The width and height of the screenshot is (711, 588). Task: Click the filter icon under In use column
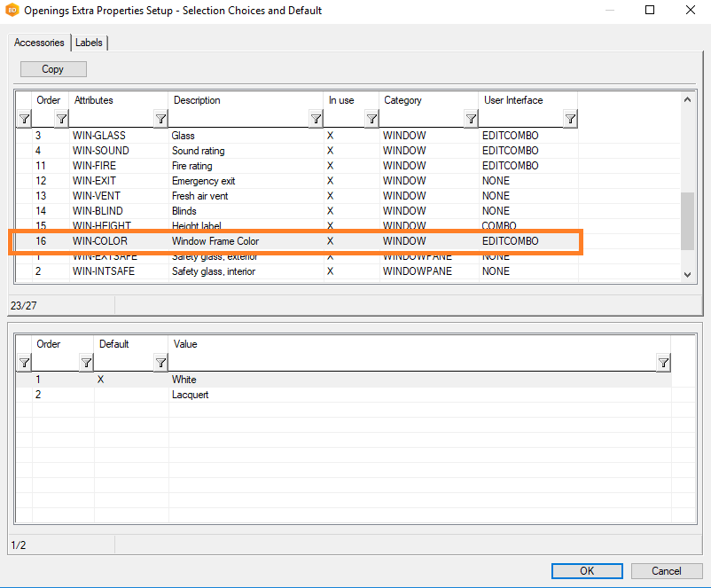pos(371,119)
